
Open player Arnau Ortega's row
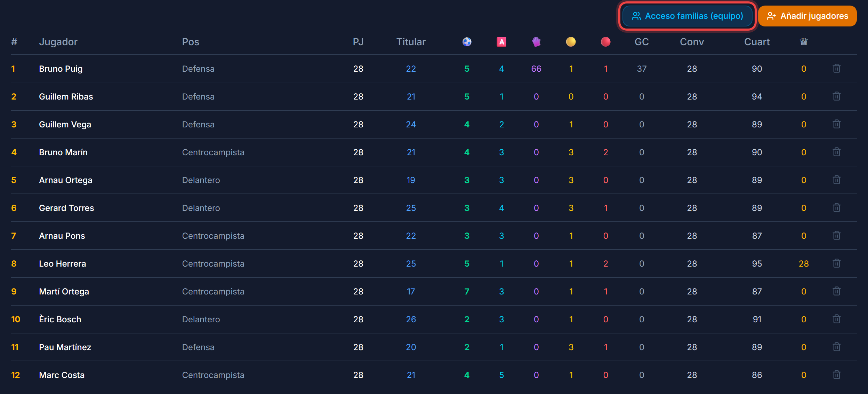point(434,180)
